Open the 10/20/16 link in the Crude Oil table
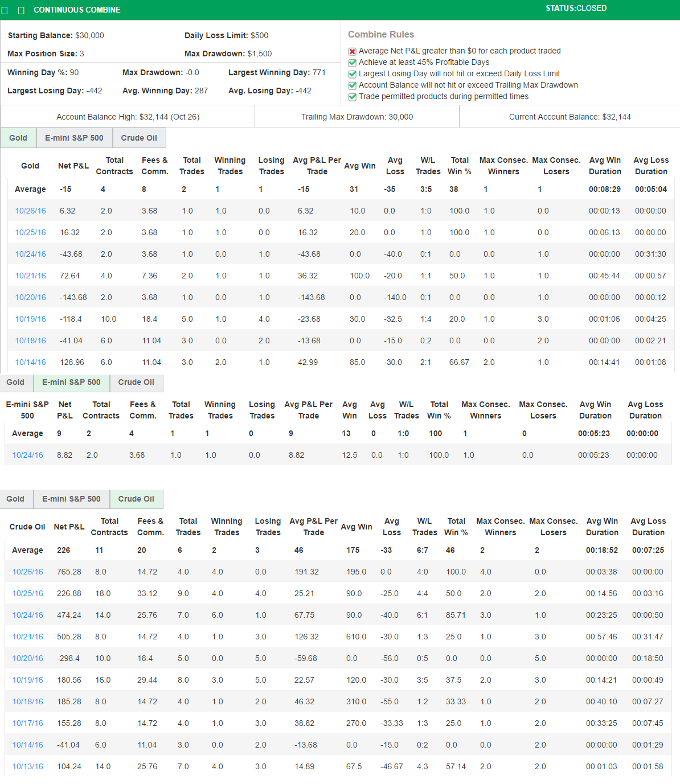This screenshot has width=680, height=784. pyautogui.click(x=27, y=658)
